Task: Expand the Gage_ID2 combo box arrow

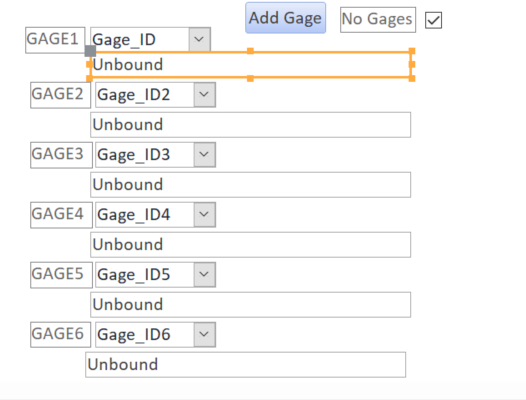Action: click(204, 95)
